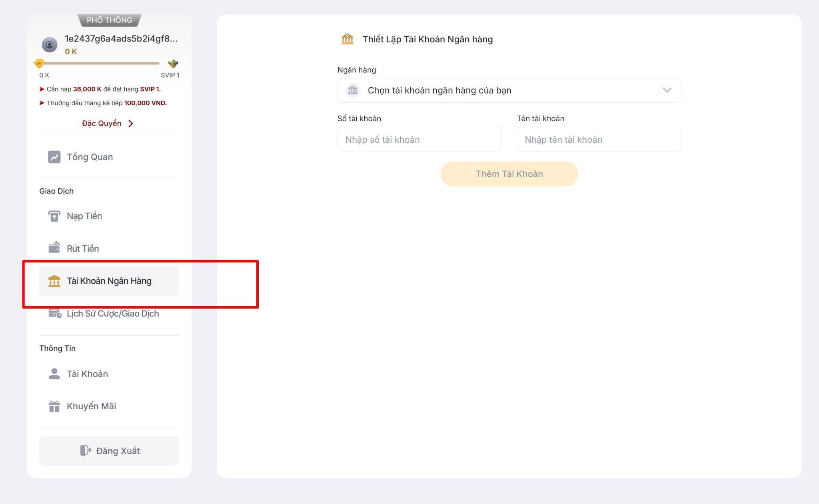The height and width of the screenshot is (504, 819).
Task: Click the Nạp Tiền deposit icon
Action: point(54,216)
